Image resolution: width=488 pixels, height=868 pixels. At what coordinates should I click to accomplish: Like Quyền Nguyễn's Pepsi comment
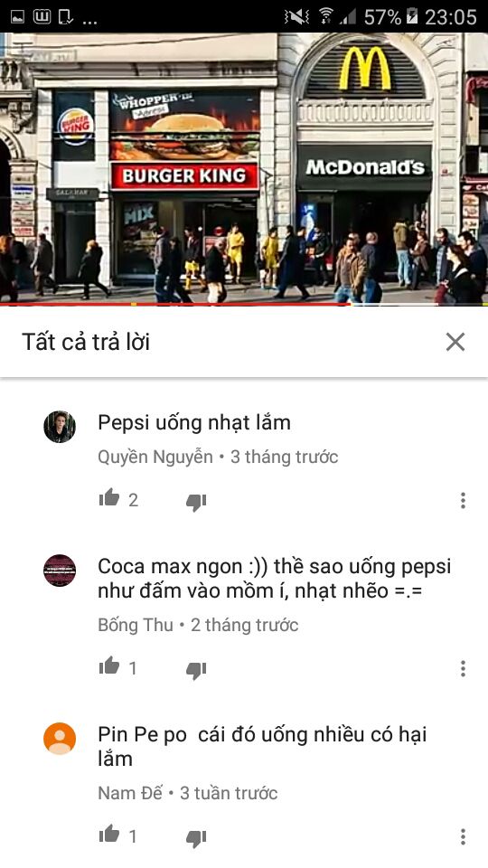pyautogui.click(x=109, y=498)
